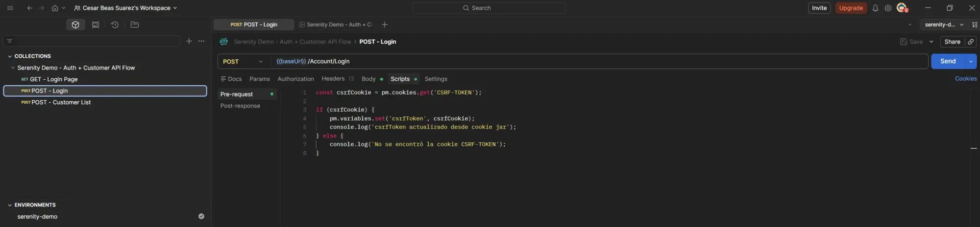
Task: Go forward with the right arrow
Action: pyautogui.click(x=42, y=8)
